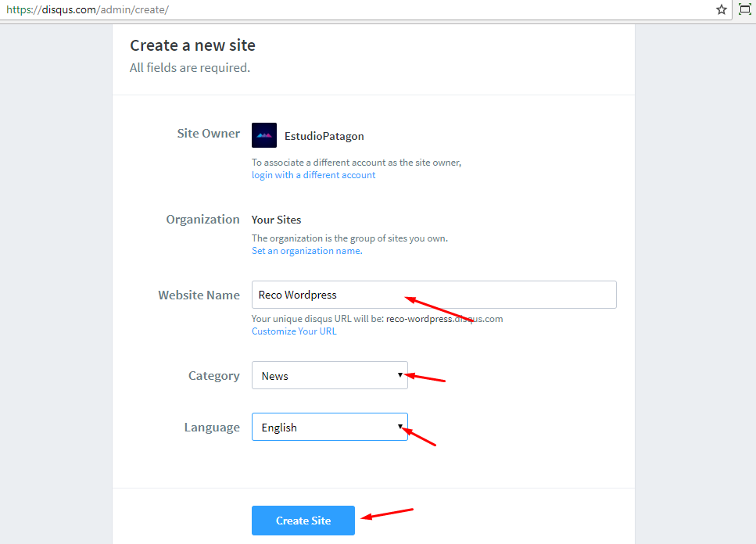Open the 'Customize Your URL' link
Viewport: 756px width, 544px height.
(294, 331)
